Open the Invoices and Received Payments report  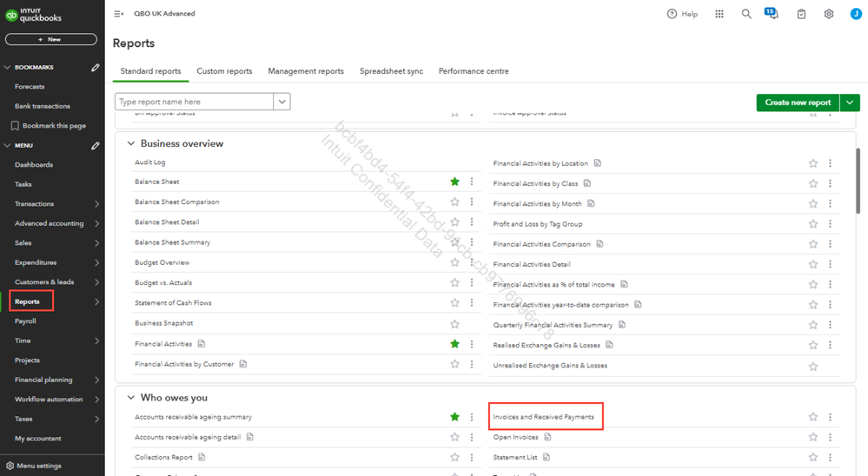click(543, 417)
